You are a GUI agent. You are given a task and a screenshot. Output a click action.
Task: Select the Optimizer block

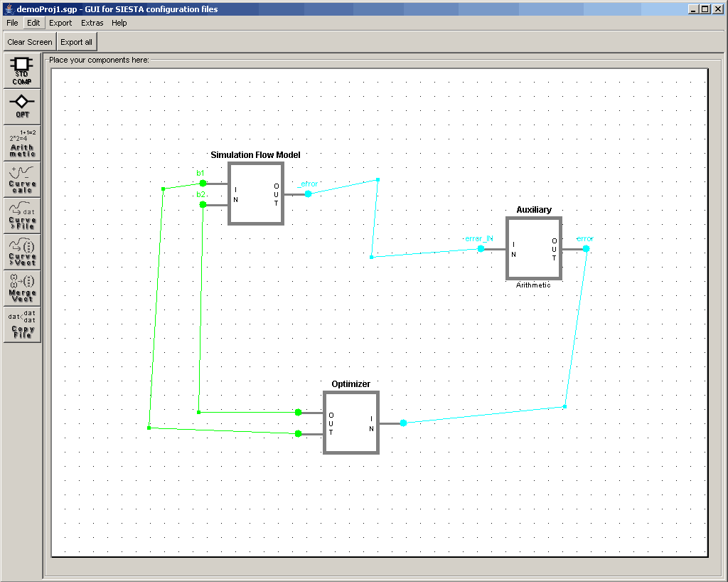(351, 423)
